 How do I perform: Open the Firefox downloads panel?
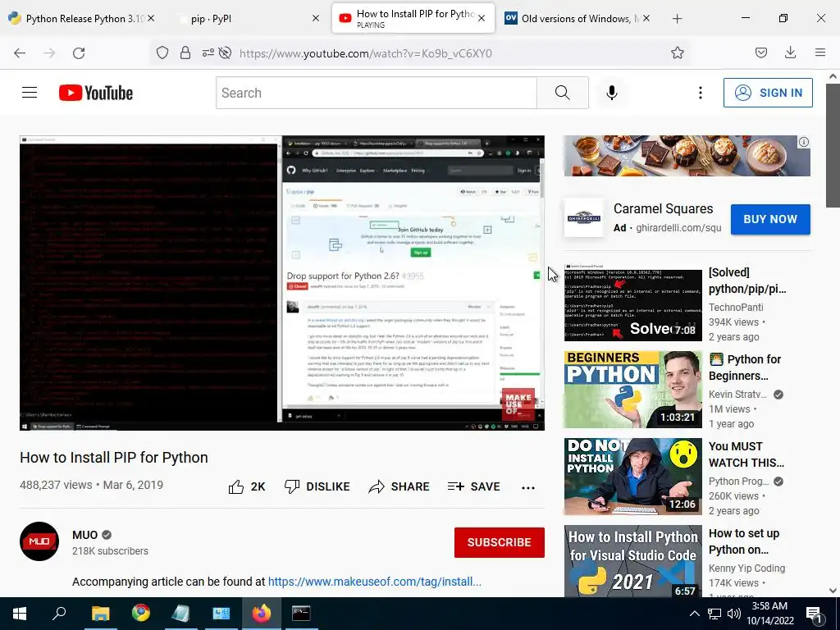(x=790, y=52)
